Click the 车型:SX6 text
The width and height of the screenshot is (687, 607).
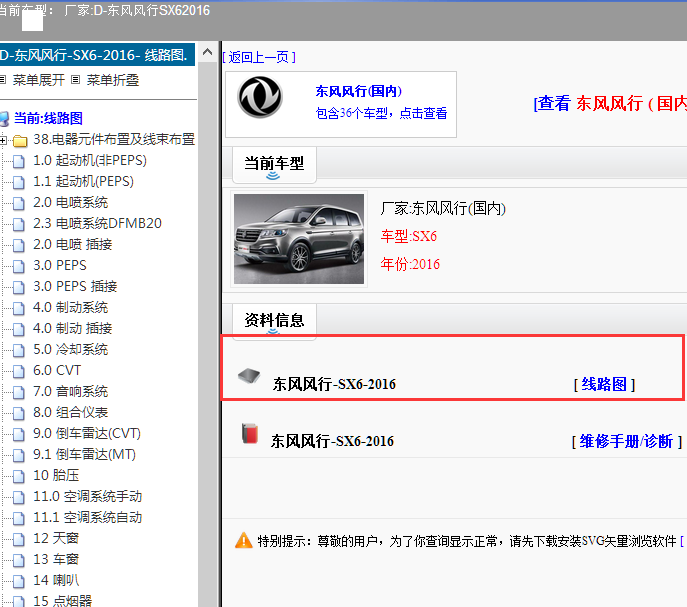(408, 236)
